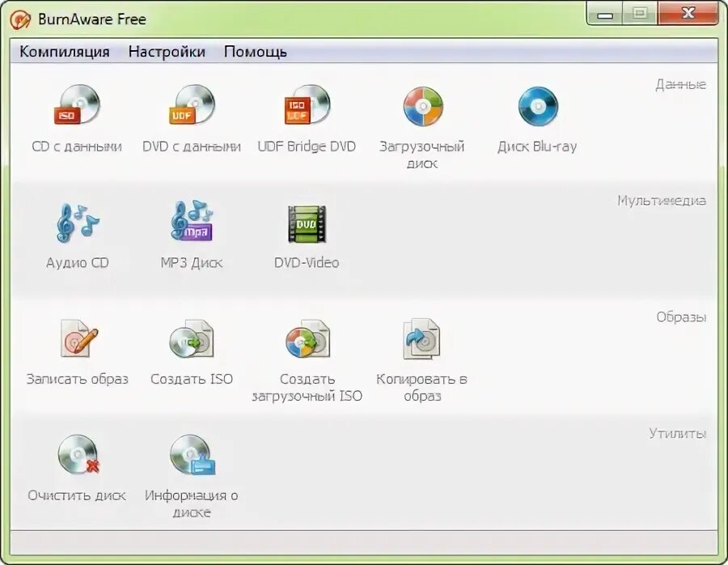Image resolution: width=728 pixels, height=565 pixels.
Task: Open the Аудио CD music notes icon
Action: pyautogui.click(x=77, y=223)
